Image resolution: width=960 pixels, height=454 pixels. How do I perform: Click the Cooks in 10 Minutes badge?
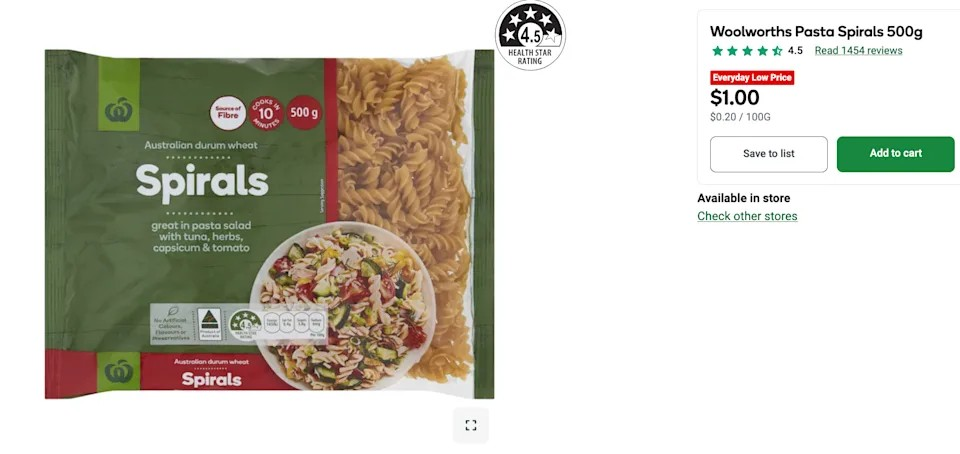tap(266, 113)
